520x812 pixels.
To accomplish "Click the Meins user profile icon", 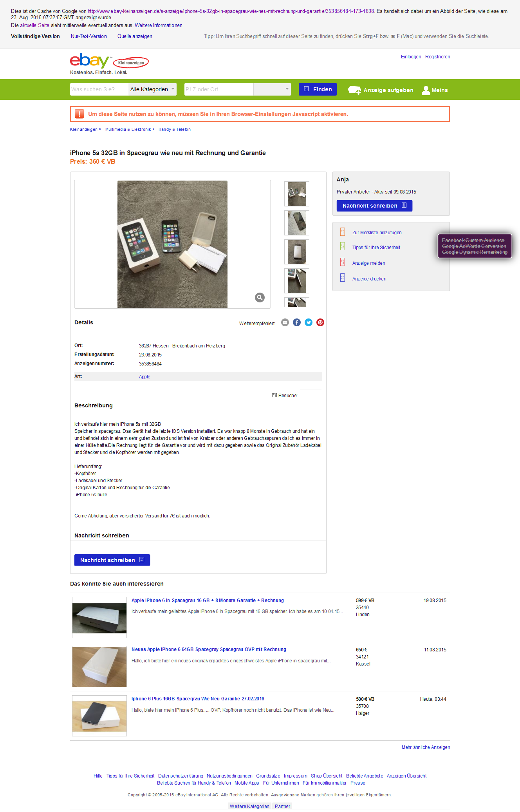I will [x=426, y=90].
